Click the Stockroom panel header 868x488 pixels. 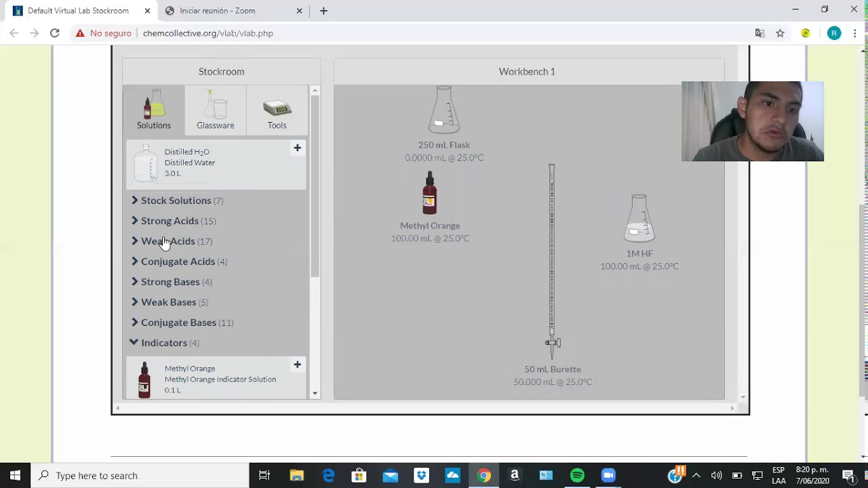221,71
